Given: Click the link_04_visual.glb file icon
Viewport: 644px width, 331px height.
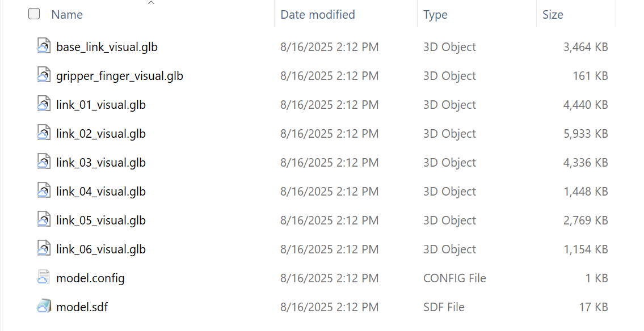Looking at the screenshot, I should (x=44, y=191).
